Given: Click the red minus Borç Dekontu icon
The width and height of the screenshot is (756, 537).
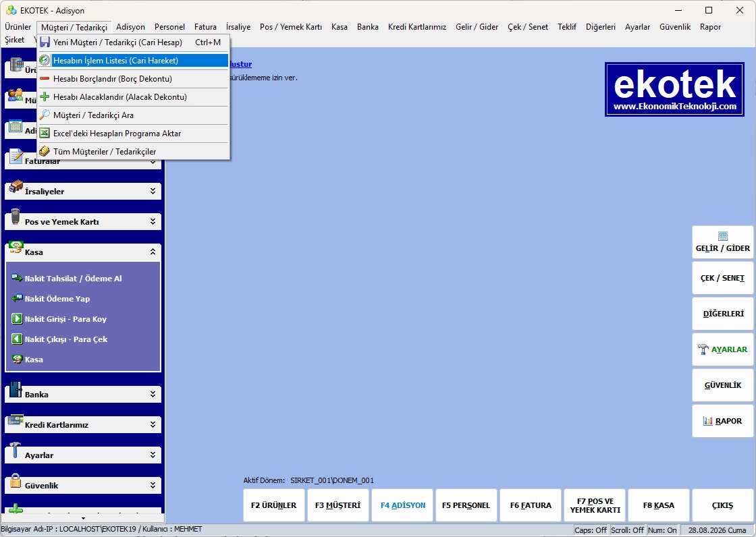Looking at the screenshot, I should point(45,78).
